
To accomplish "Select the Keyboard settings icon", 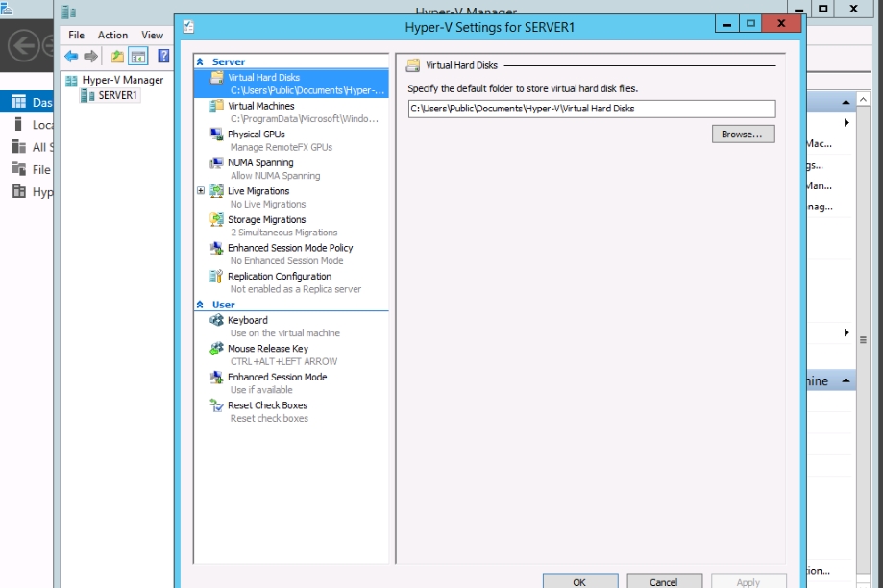I will (x=217, y=320).
